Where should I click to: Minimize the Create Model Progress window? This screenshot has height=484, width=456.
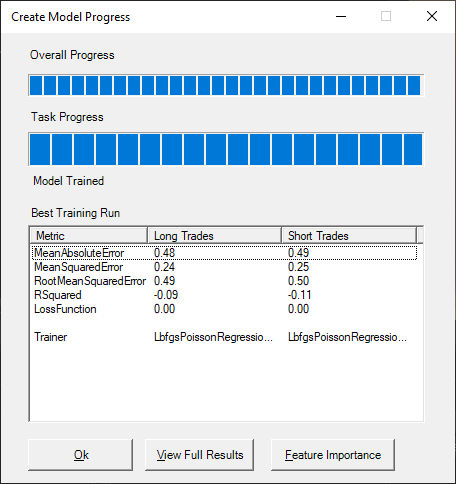341,16
